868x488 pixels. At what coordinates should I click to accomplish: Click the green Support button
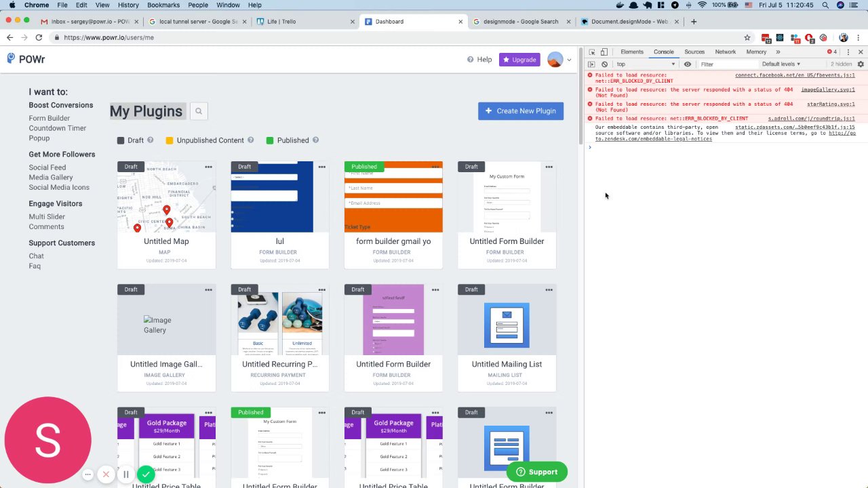point(536,472)
